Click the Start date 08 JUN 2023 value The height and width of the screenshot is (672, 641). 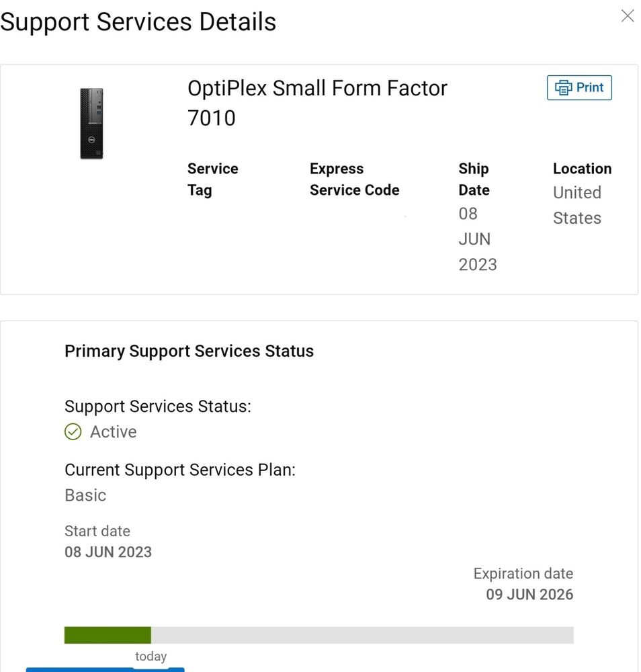coord(108,552)
